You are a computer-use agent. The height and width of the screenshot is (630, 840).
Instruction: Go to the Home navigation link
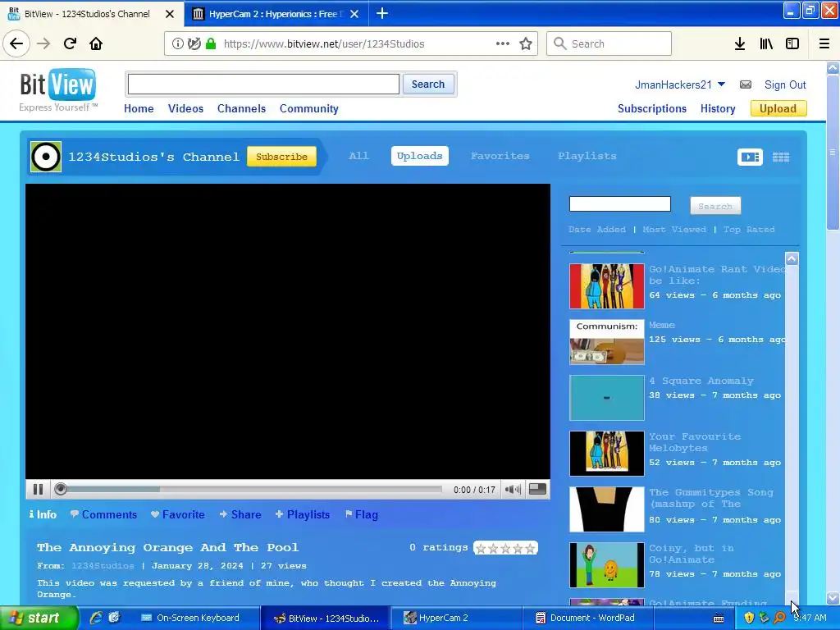(139, 109)
